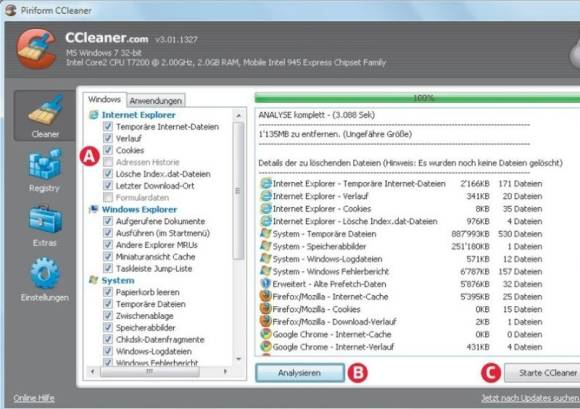Screen dimensions: 580x409
Task: Toggle System Temporäre Dateien checkbox
Action: [x=108, y=304]
